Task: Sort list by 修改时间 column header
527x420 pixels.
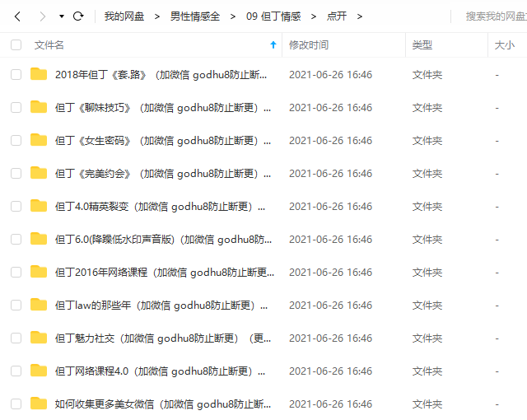Action: point(309,45)
